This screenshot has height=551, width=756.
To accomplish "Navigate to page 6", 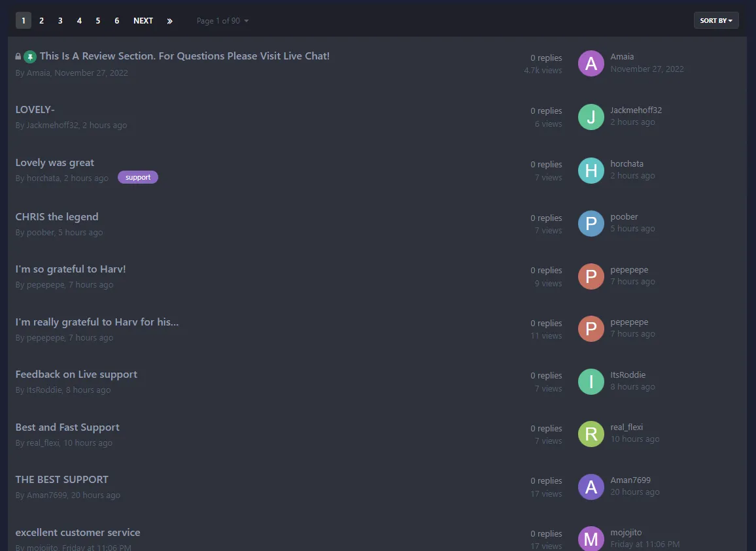I will [116, 20].
